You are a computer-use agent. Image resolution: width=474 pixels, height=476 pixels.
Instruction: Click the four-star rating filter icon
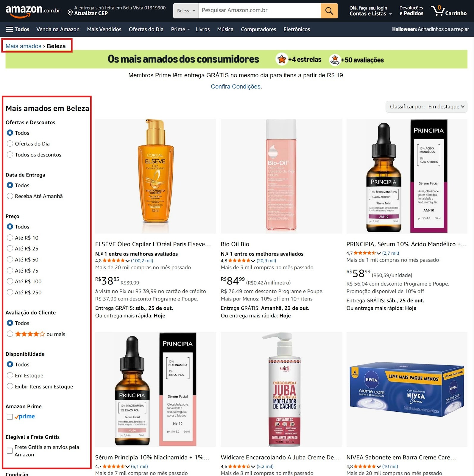(30, 334)
